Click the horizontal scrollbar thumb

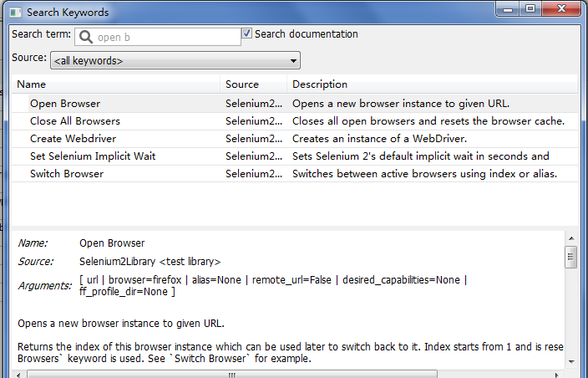[232, 375]
